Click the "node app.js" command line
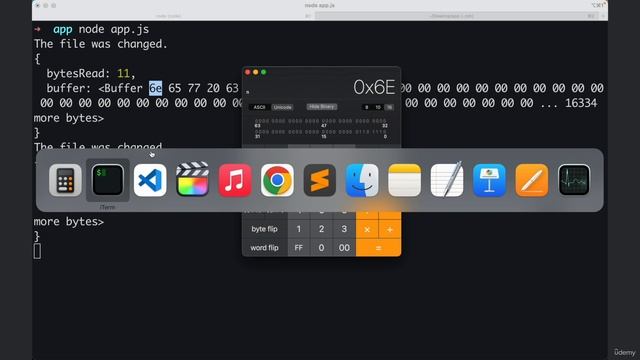 click(113, 29)
